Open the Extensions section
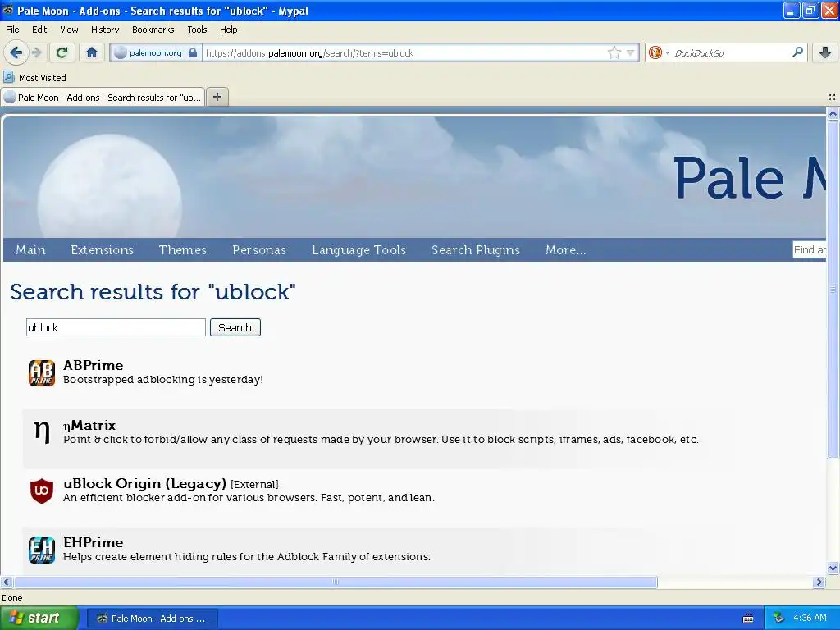 (103, 249)
